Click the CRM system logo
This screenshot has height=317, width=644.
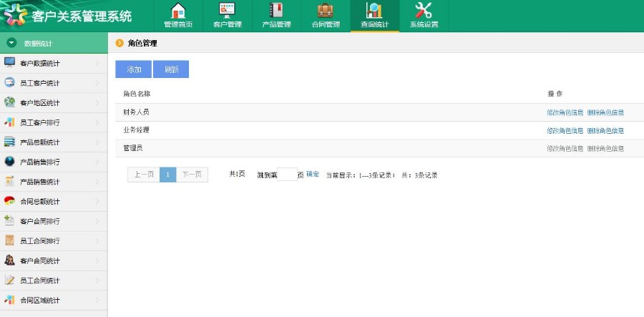[16, 15]
